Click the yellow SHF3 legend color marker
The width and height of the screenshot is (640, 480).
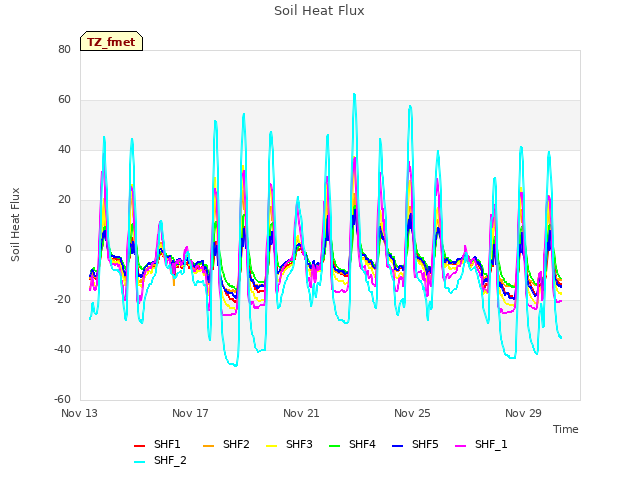[271, 446]
